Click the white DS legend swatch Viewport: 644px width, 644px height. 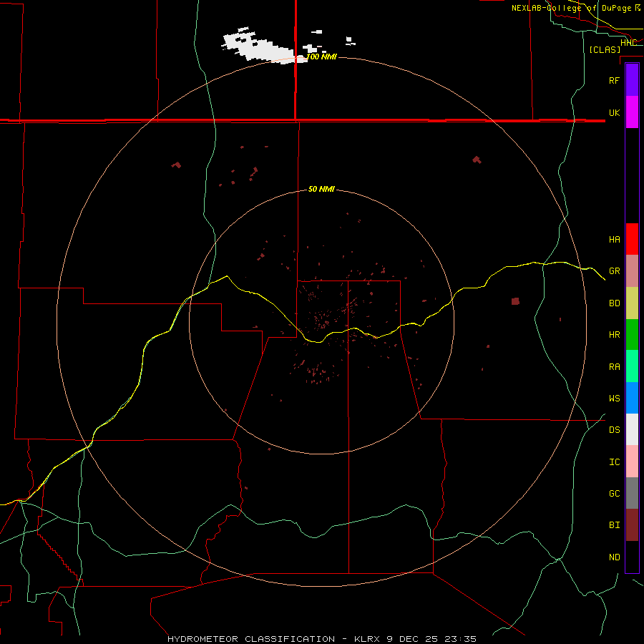(x=632, y=429)
